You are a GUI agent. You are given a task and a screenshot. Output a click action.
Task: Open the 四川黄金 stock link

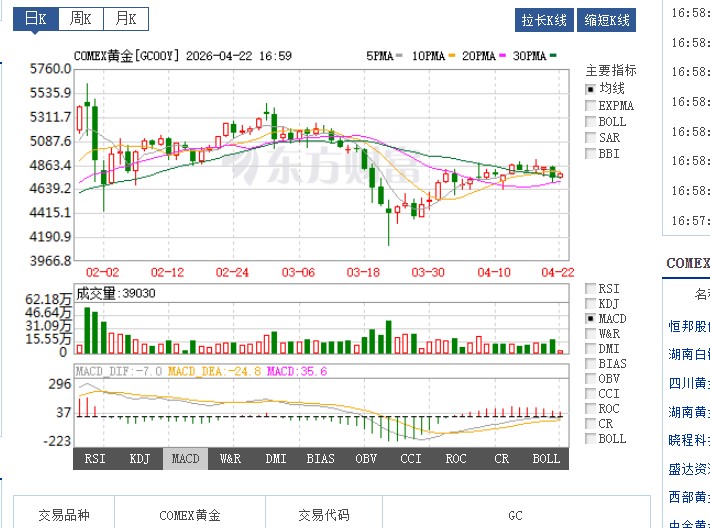(689, 382)
